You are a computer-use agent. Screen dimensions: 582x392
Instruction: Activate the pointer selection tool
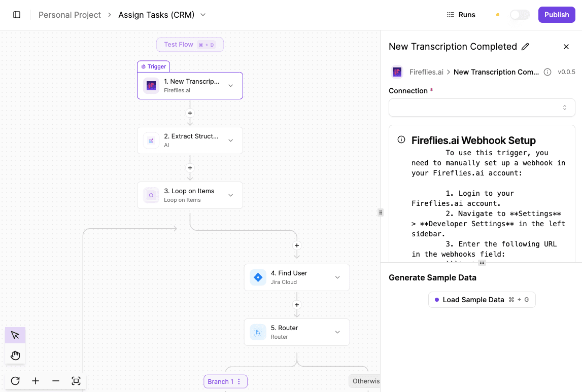click(15, 335)
